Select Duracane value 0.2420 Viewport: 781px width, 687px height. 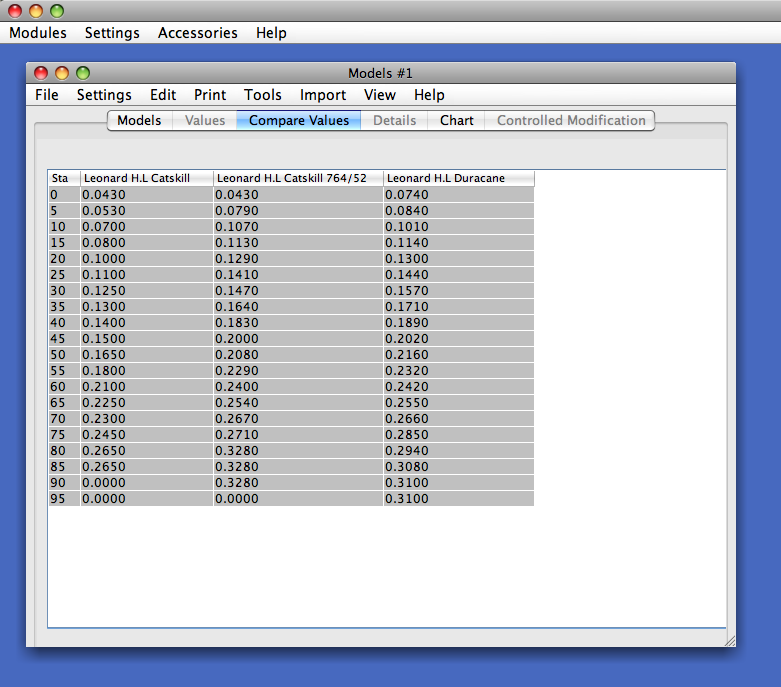[459, 387]
